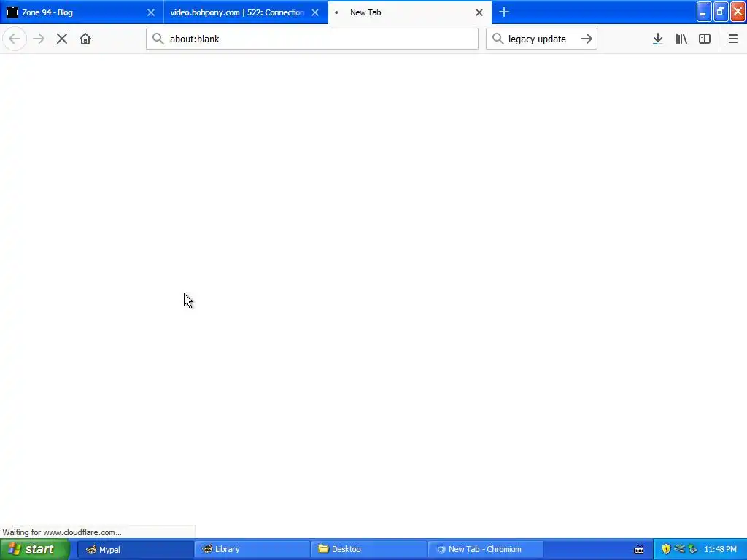
Task: Click the 11:48 PM clock
Action: tap(720, 550)
